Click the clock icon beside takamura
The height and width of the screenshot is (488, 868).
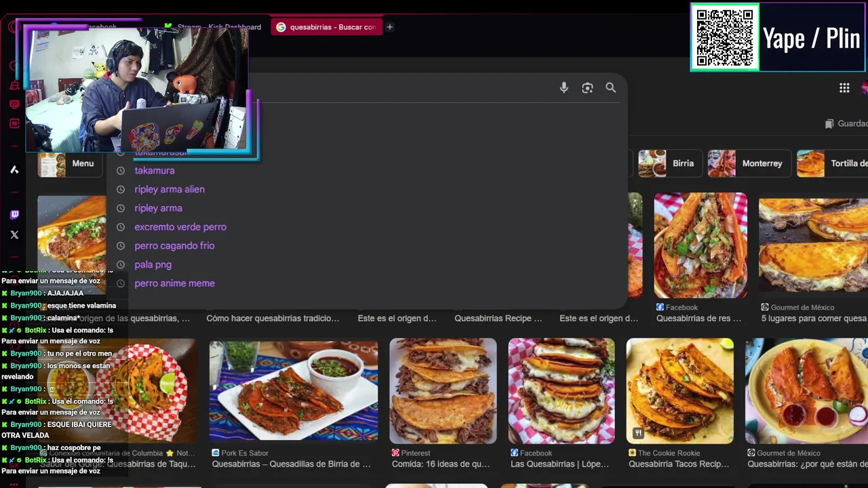121,171
